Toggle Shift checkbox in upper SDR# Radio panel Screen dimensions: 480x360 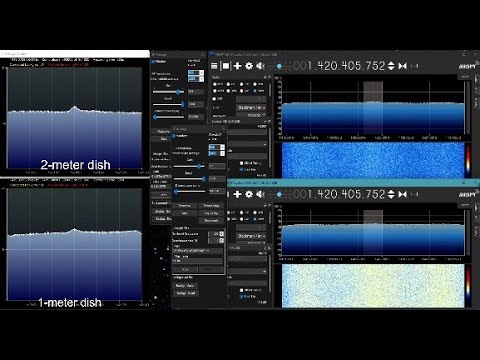point(214,99)
